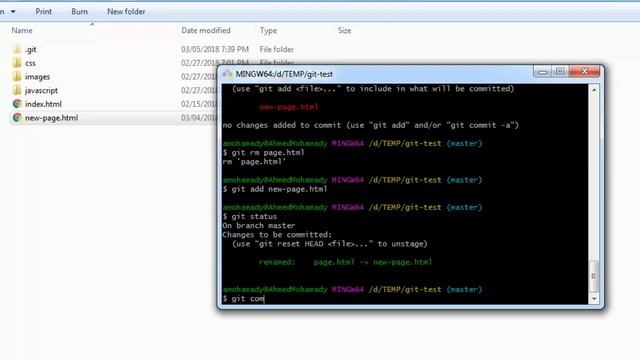
Task: Click the 'Changes to be committed:' line
Action: point(277,235)
